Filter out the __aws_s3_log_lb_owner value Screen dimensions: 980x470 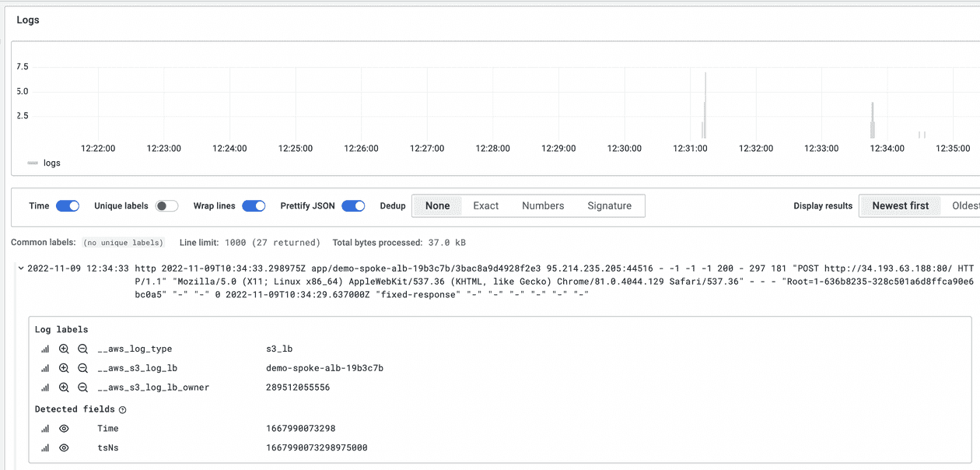[83, 386]
